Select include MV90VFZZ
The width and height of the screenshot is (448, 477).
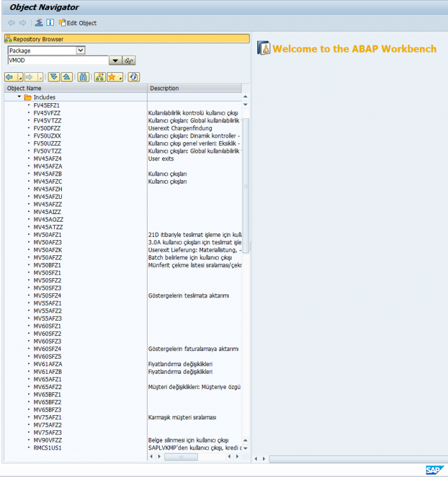pyautogui.click(x=48, y=440)
